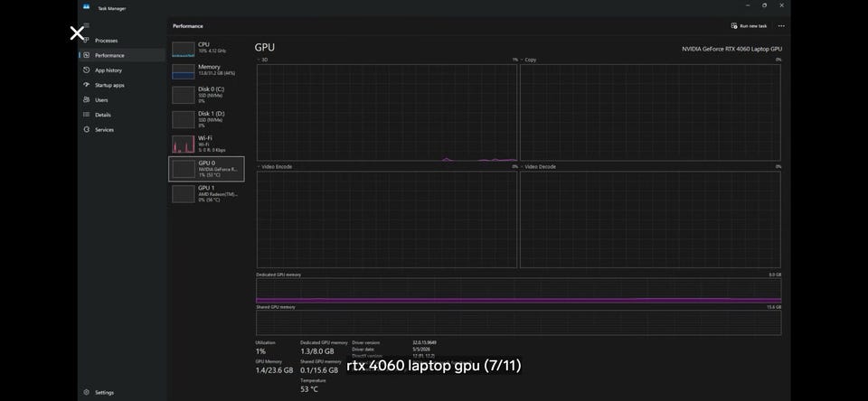Select the Wi-Fi activity thumbnail
The width and height of the screenshot is (868, 401).
(x=184, y=144)
